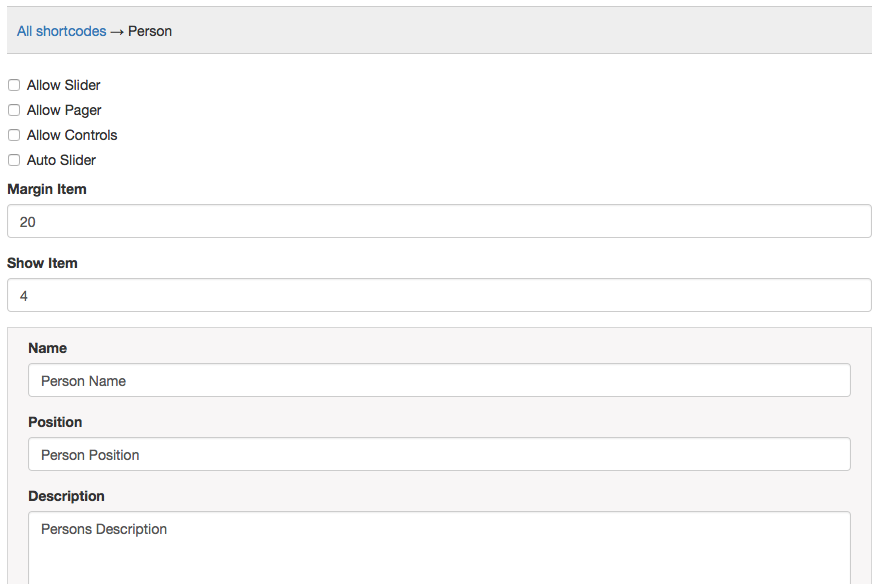
Task: Click the 'Auto Slider' label text
Action: pyautogui.click(x=61, y=160)
